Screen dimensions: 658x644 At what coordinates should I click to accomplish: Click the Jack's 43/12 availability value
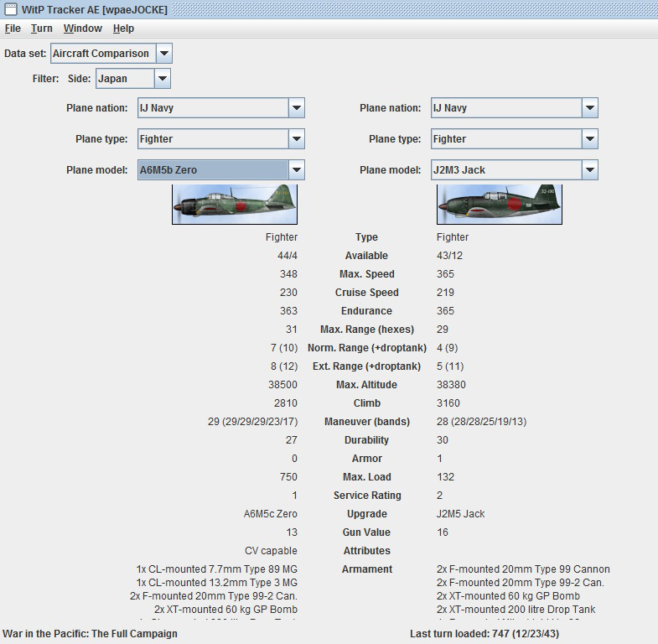449,256
